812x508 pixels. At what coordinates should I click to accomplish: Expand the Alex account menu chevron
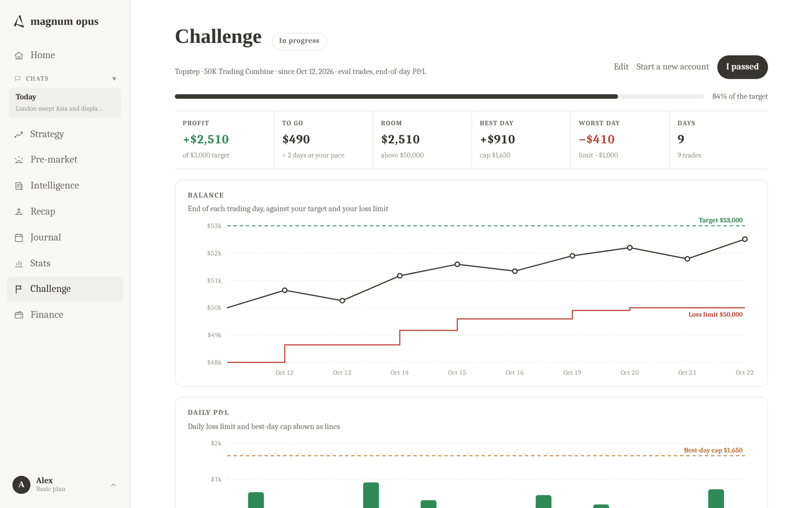(x=113, y=485)
